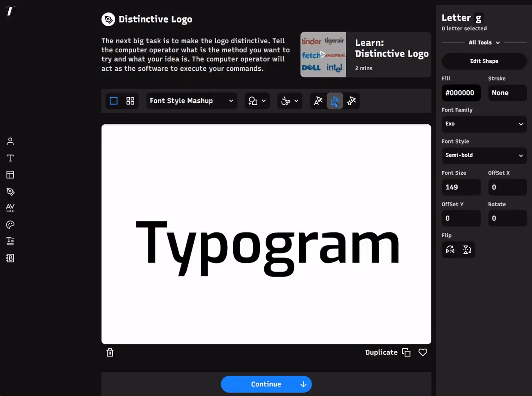Open Font Style Mashup dropdown

coord(192,101)
